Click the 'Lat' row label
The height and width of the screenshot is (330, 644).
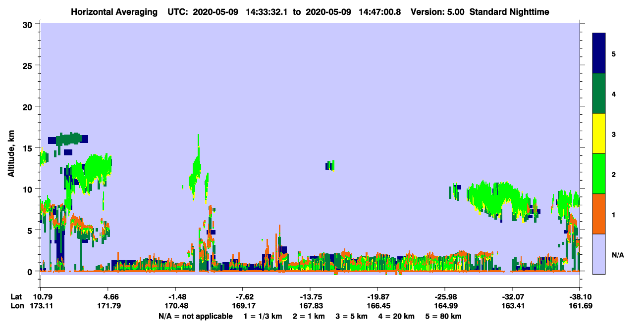(16, 297)
